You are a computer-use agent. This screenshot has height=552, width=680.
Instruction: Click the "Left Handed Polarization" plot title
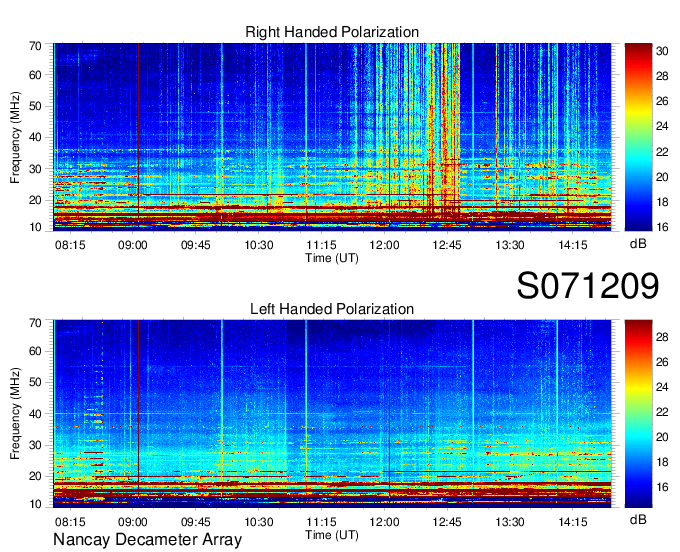[332, 309]
